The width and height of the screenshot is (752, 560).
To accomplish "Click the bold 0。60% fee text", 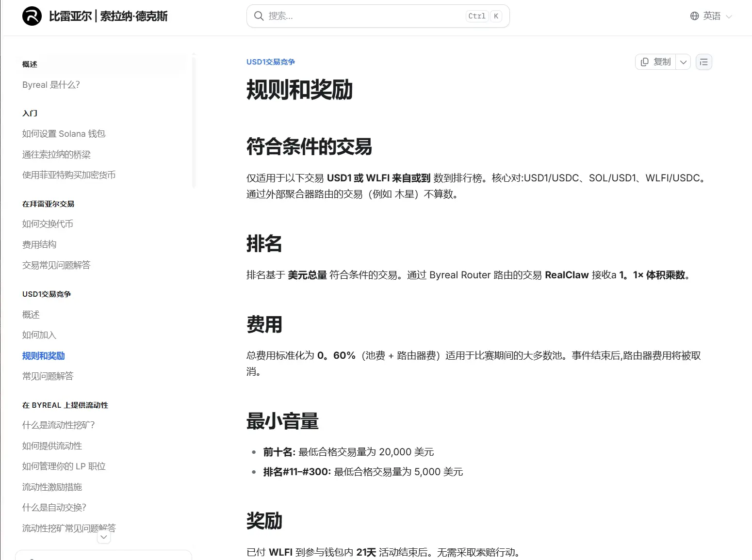I will click(x=336, y=355).
